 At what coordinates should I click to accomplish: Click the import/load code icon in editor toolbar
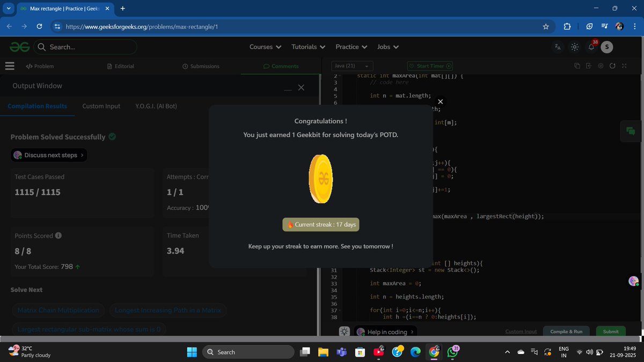pyautogui.click(x=589, y=66)
